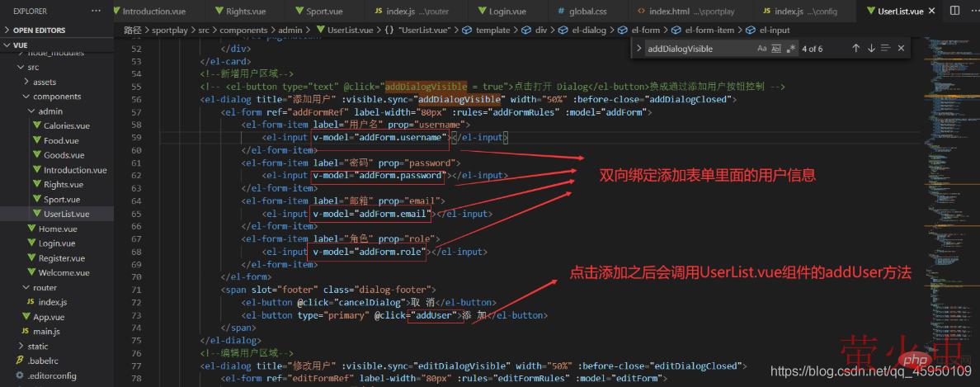Viewport: 980px width, 387px height.
Task: Toggle Use Regular Expression option
Action: (790, 49)
